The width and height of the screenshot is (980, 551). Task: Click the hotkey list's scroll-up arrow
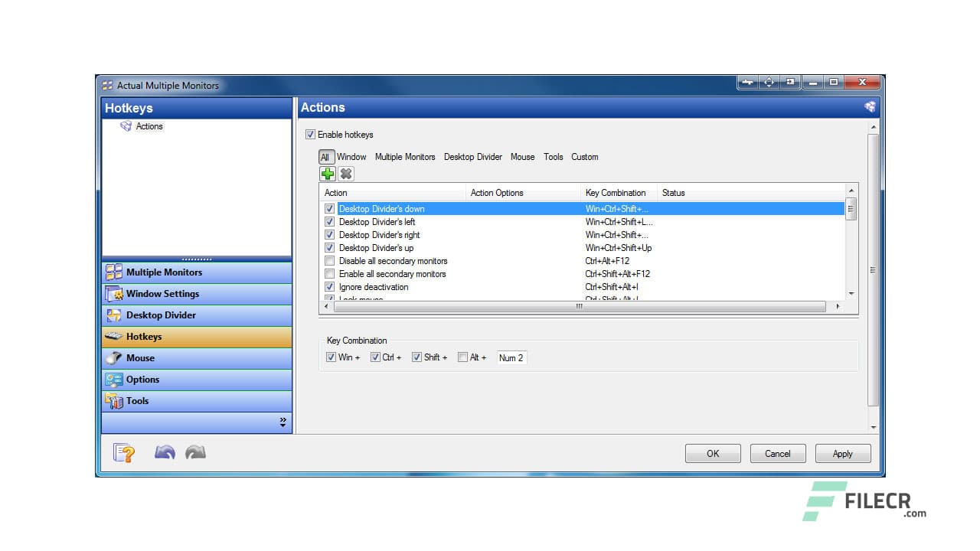click(851, 191)
